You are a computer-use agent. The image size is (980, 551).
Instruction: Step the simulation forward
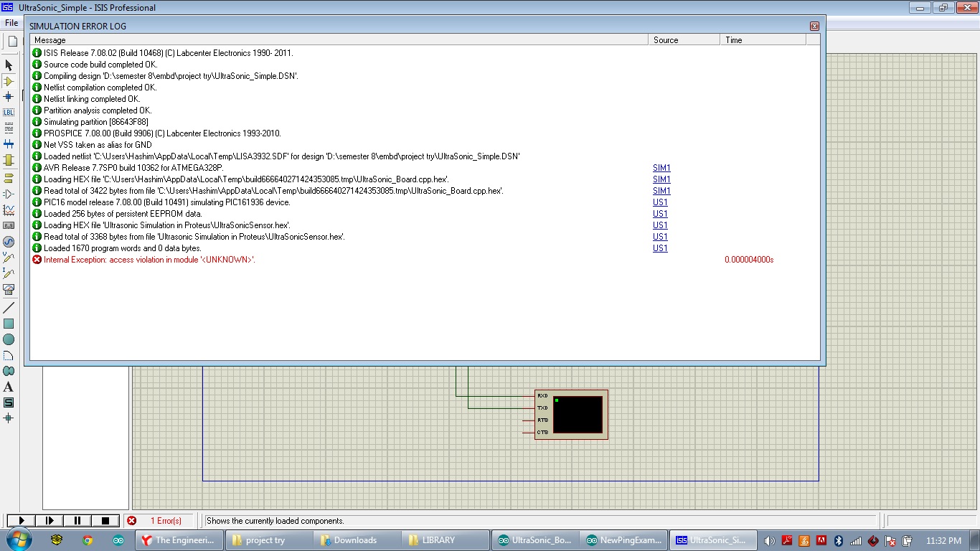[x=48, y=520]
